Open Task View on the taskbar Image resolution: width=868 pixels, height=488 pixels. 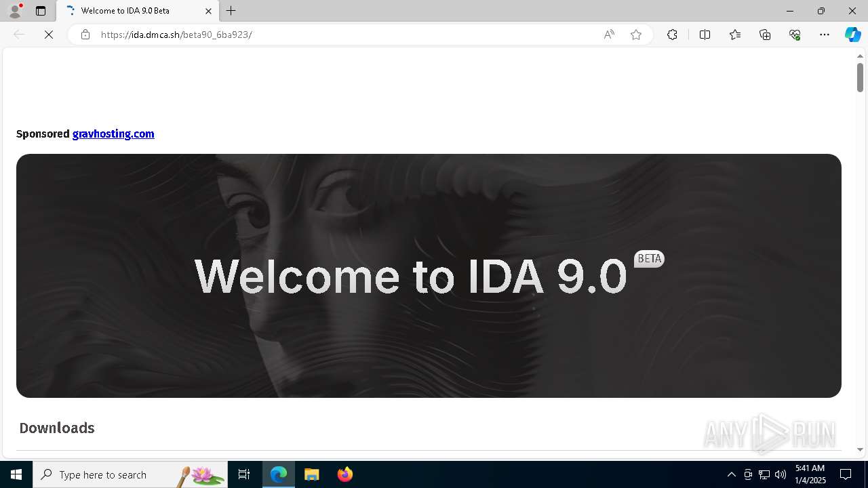click(244, 474)
